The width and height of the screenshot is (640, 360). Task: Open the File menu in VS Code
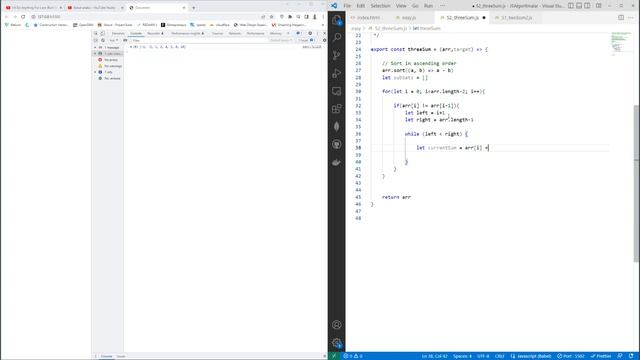347,6
